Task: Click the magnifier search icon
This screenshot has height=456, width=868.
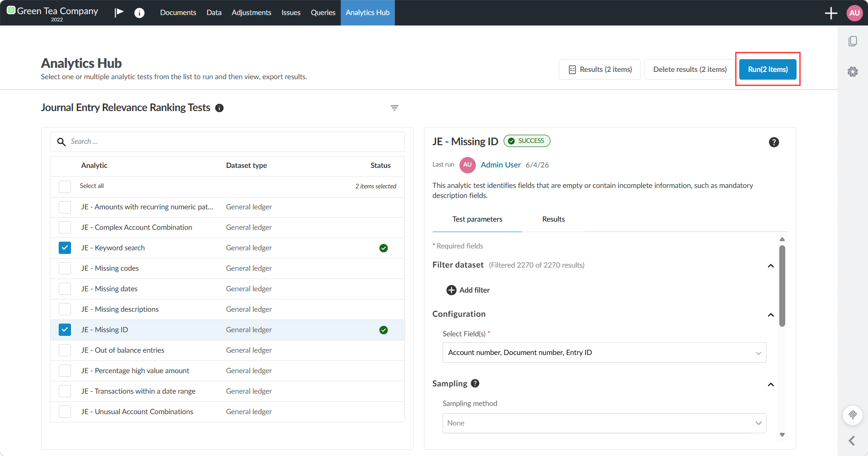Action: click(x=61, y=142)
